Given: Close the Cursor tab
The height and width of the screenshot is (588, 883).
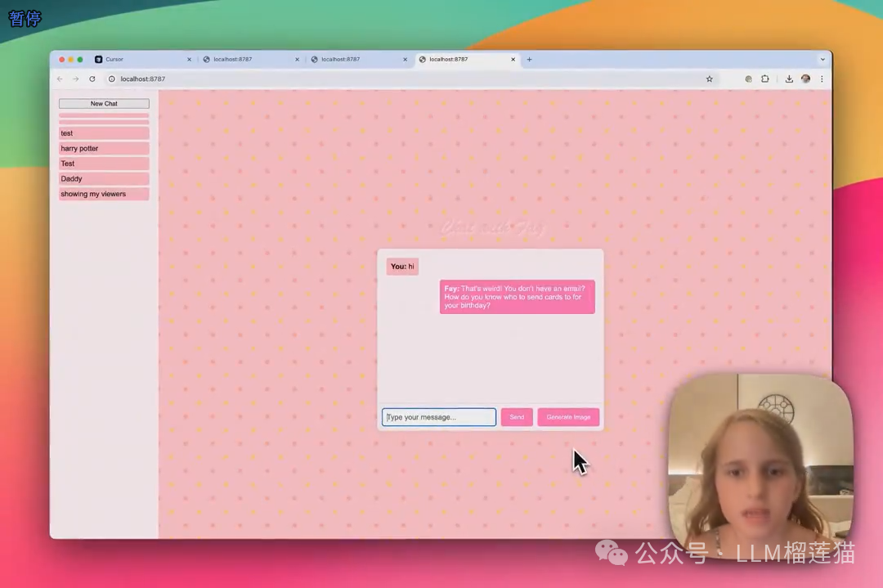Looking at the screenshot, I should click(189, 60).
